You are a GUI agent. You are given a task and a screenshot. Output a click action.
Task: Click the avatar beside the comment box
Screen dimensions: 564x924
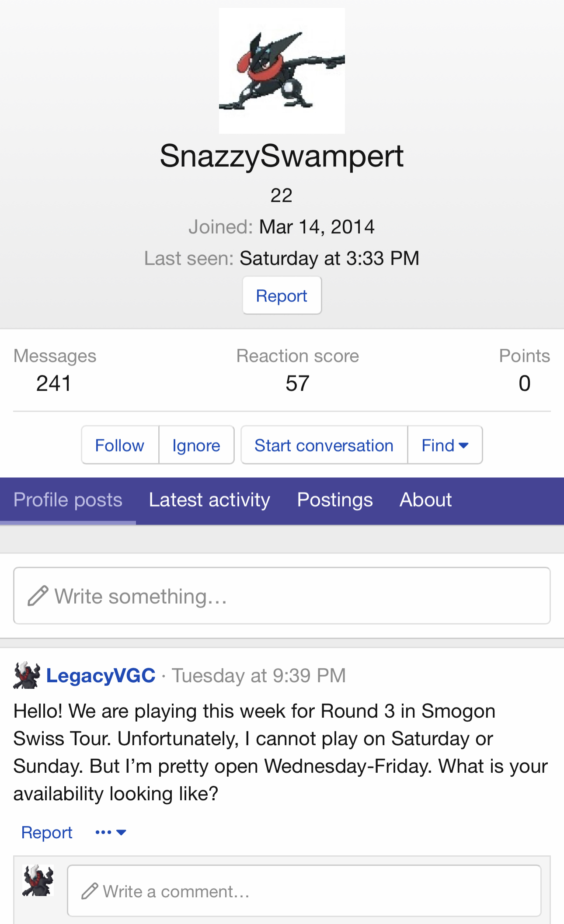[38, 880]
